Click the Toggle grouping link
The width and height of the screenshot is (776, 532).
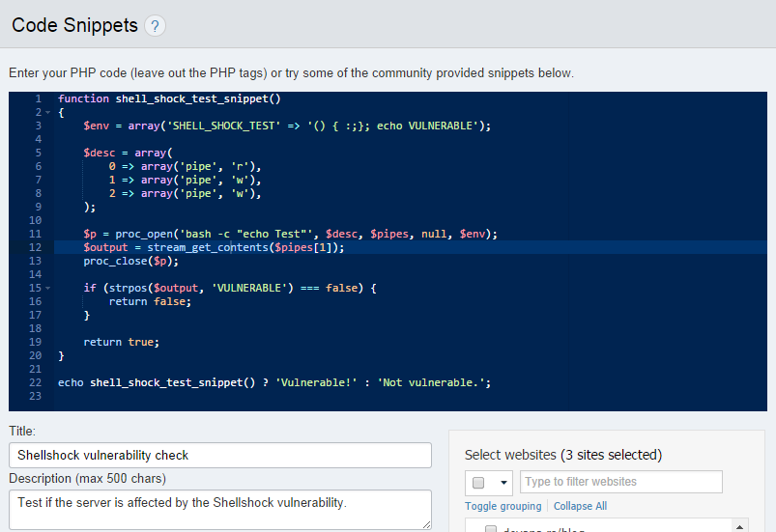503,506
